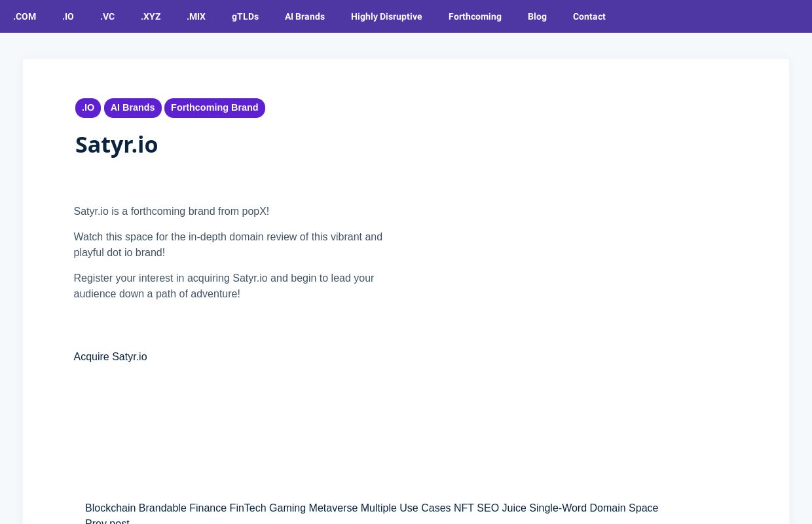Click the paragraph starting "Watch this space"

228,245
